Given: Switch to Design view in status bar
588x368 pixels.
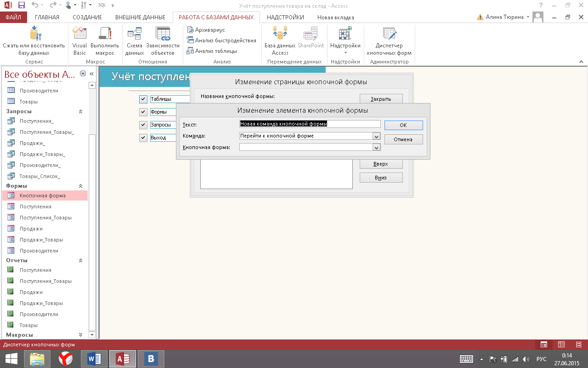Looking at the screenshot, I should [x=579, y=344].
